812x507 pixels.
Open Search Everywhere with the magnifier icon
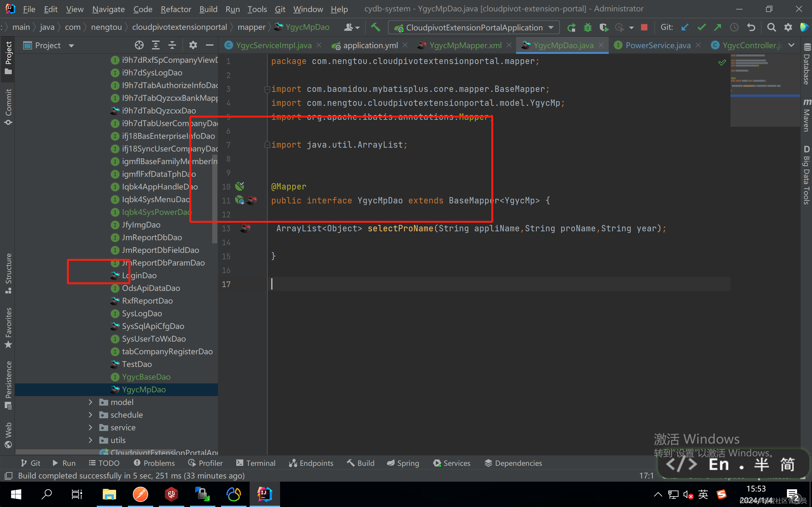pyautogui.click(x=771, y=27)
